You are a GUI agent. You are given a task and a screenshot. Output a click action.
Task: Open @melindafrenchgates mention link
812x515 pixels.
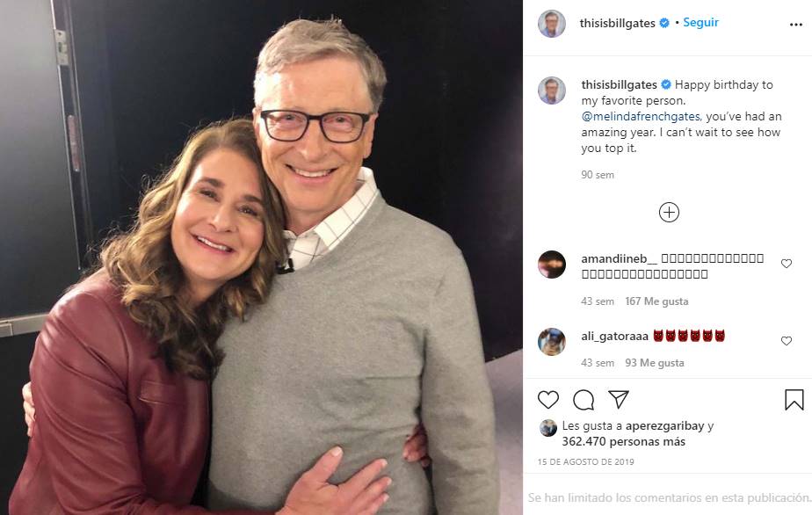pyautogui.click(x=641, y=116)
